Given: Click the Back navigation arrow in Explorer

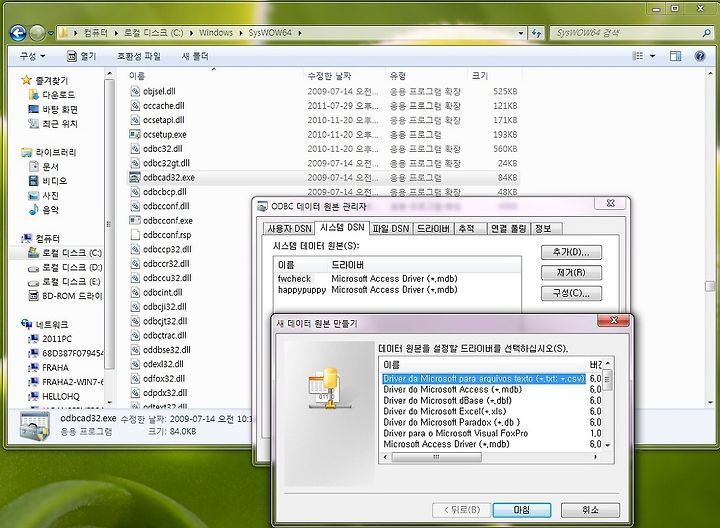Looking at the screenshot, I should click(18, 33).
